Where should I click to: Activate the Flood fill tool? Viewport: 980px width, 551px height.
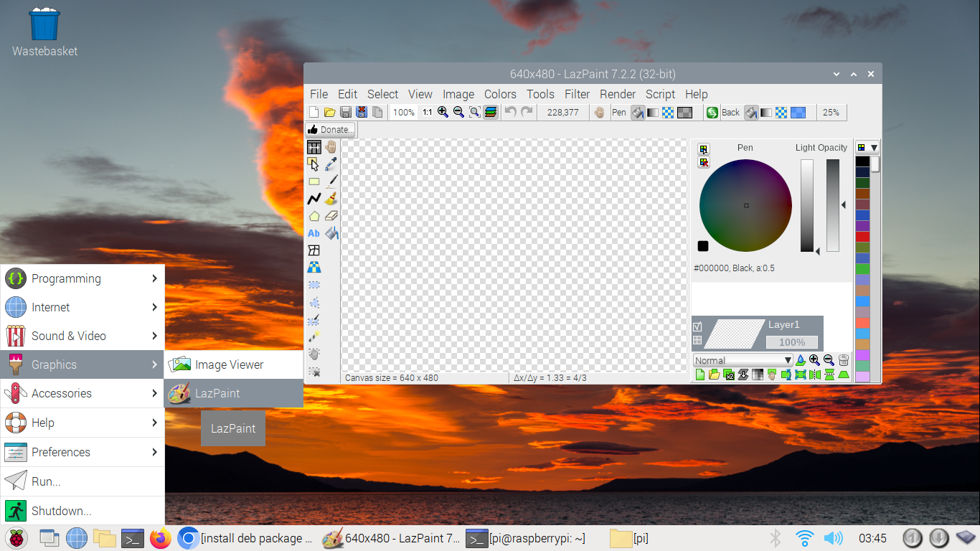(331, 233)
